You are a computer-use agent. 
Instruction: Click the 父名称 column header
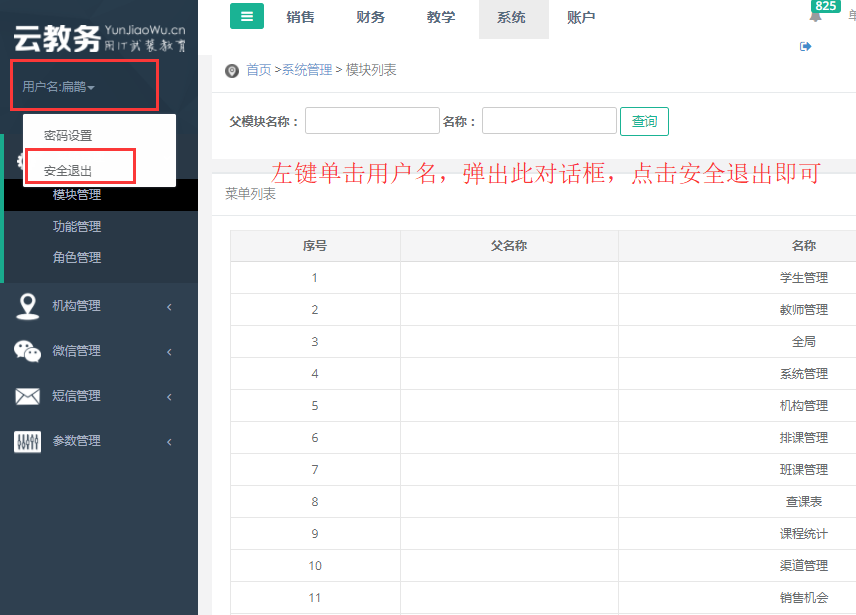tap(509, 246)
